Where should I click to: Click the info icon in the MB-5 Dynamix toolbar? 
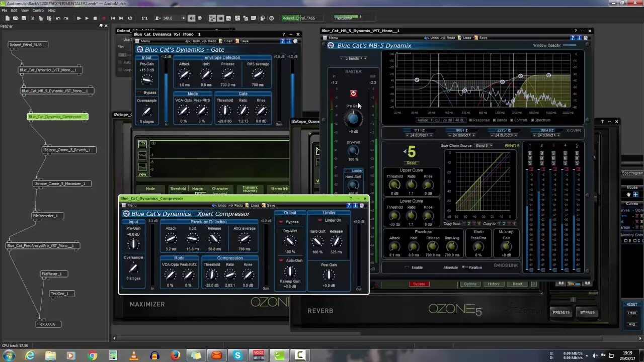[x=579, y=38]
